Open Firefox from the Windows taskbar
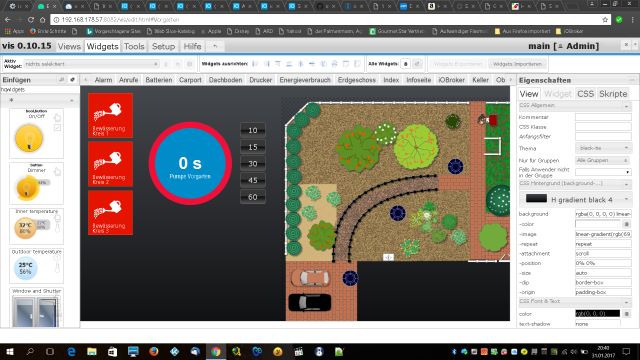This screenshot has width=640, height=360. [x=153, y=351]
